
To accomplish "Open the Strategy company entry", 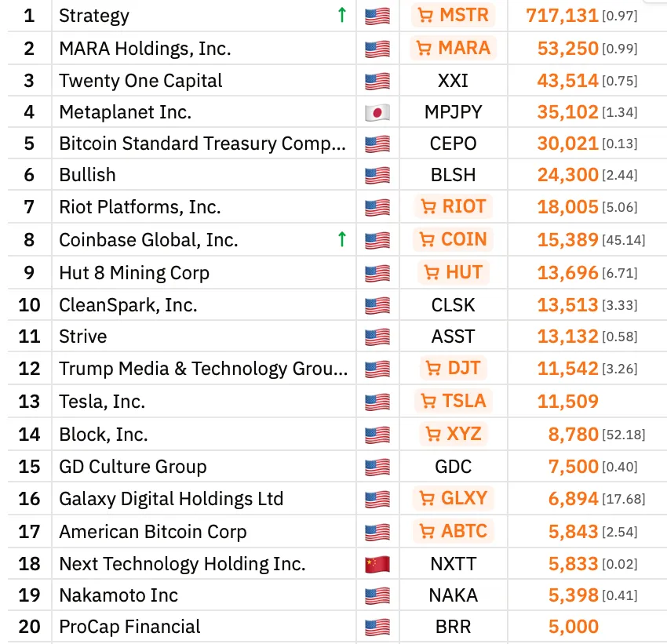I will pyautogui.click(x=93, y=15).
